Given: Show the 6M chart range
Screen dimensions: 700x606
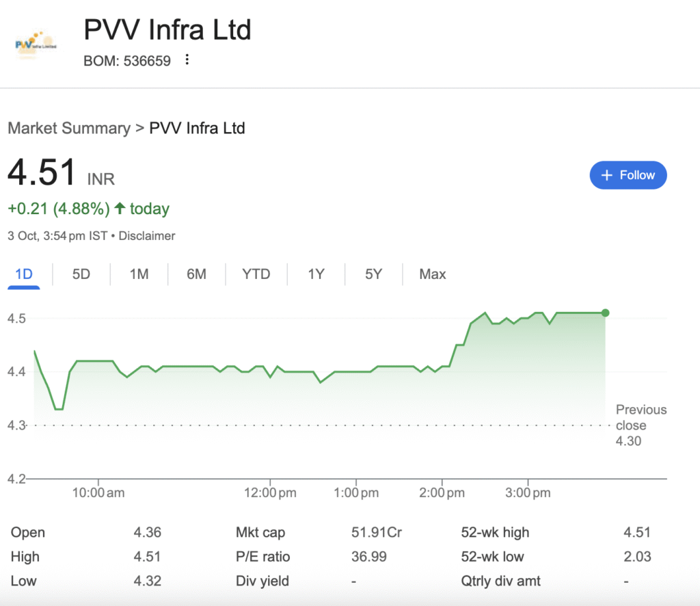Looking at the screenshot, I should [x=196, y=274].
